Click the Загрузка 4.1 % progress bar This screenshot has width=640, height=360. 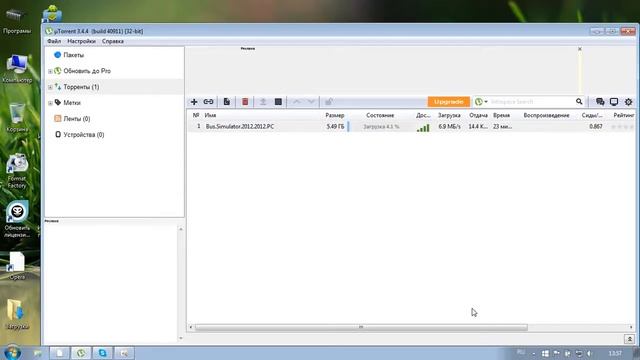(381, 127)
